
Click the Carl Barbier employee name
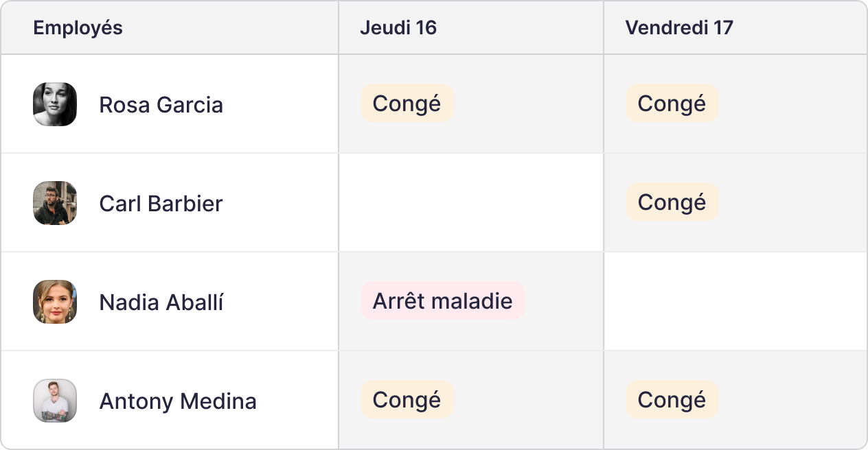click(x=161, y=204)
